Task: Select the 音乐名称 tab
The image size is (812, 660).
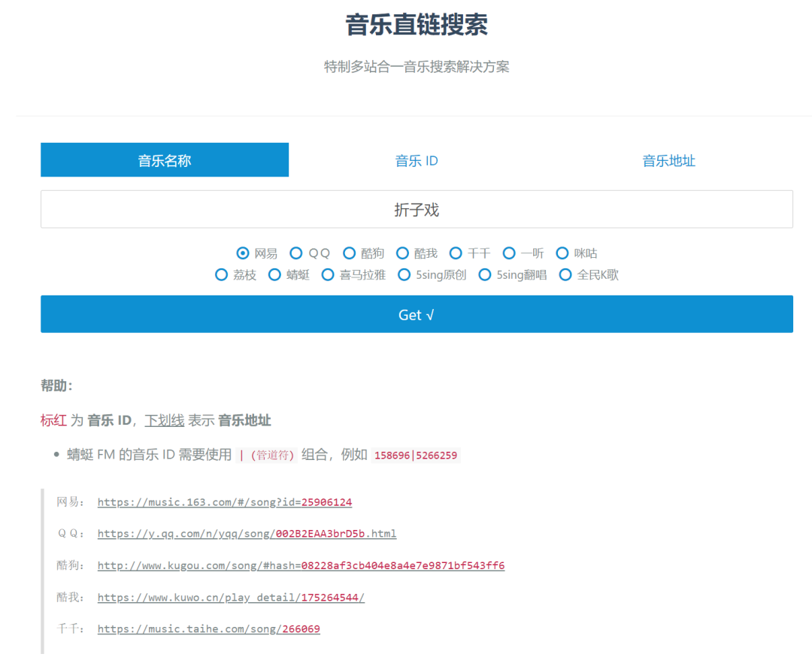Action: [165, 159]
